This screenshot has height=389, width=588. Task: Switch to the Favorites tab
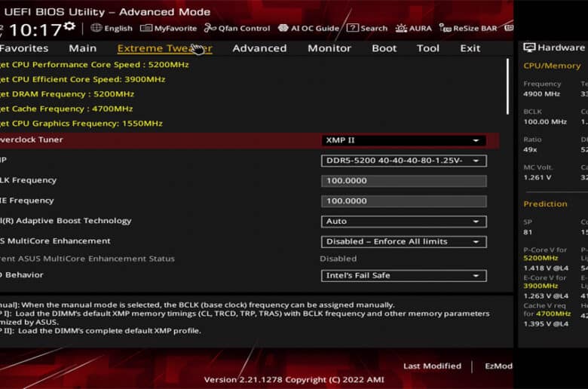(x=24, y=48)
